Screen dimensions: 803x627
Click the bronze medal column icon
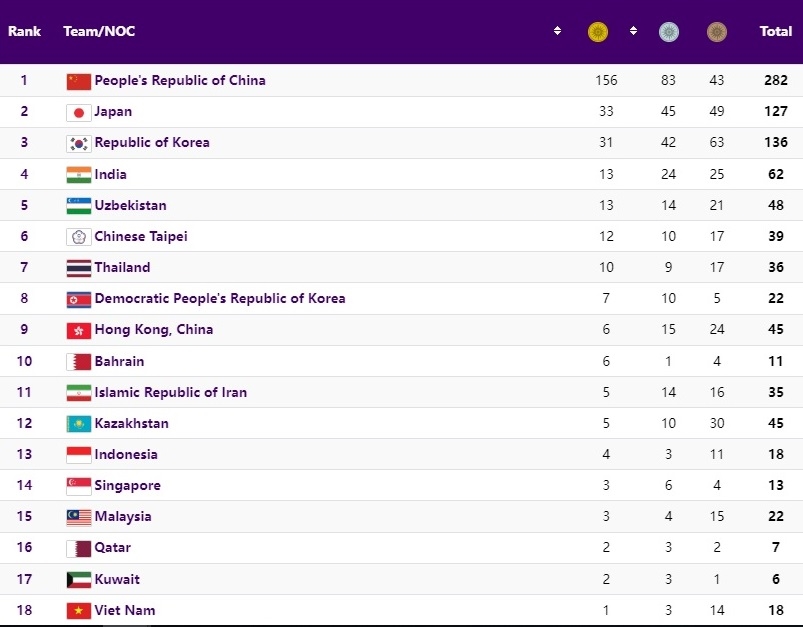click(716, 32)
